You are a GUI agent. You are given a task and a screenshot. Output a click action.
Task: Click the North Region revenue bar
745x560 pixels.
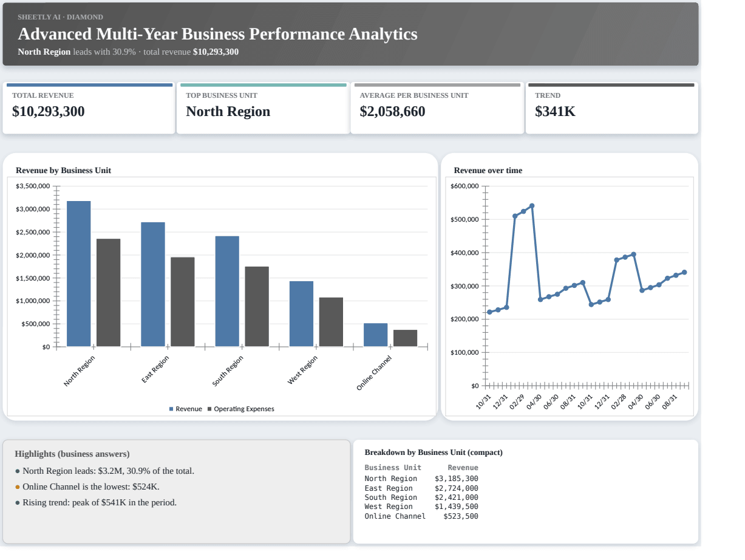click(x=79, y=274)
